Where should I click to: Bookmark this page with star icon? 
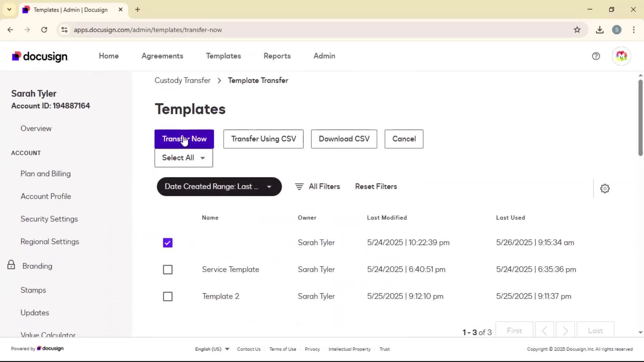tap(577, 30)
